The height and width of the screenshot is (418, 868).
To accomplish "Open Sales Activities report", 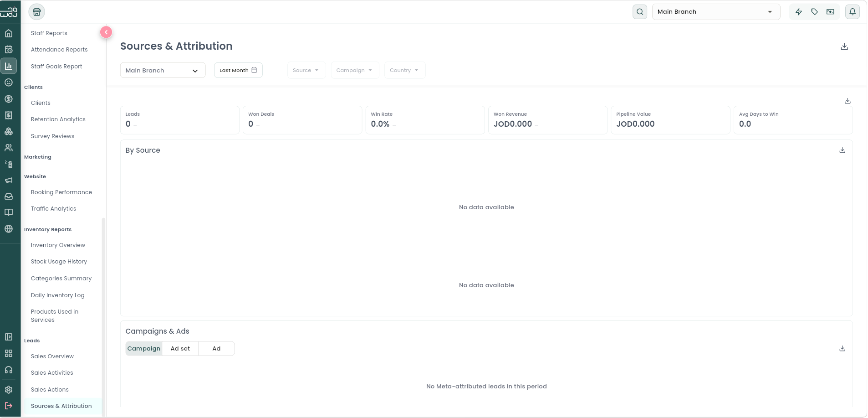I will pos(52,373).
